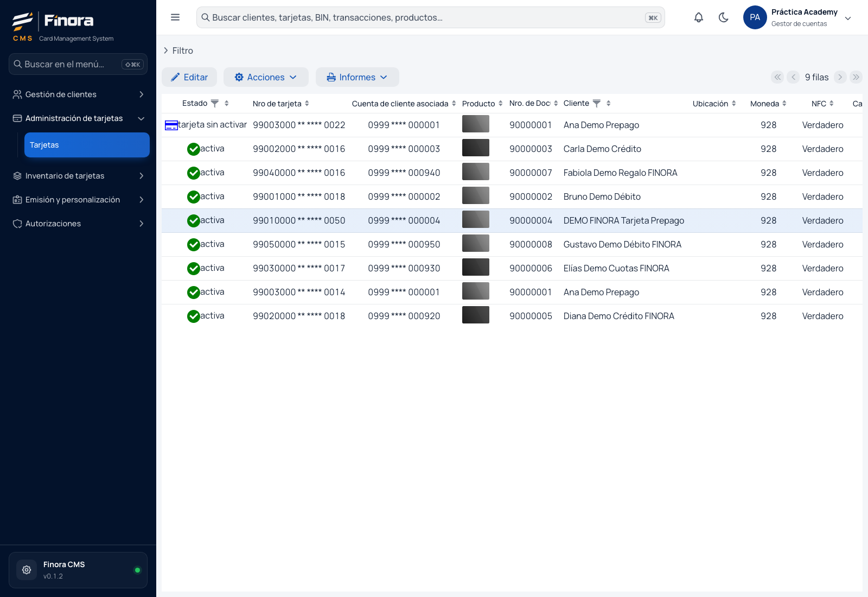Open notifications bell icon
The height and width of the screenshot is (597, 868).
[x=699, y=17]
